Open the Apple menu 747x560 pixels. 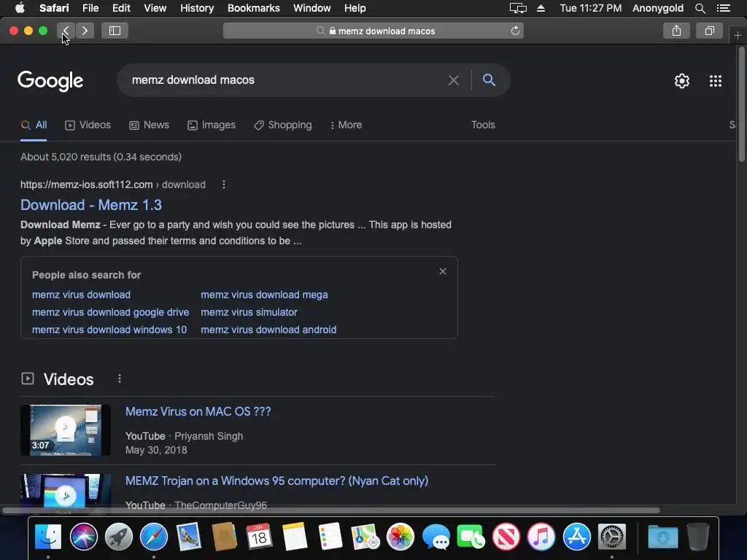[x=20, y=8]
